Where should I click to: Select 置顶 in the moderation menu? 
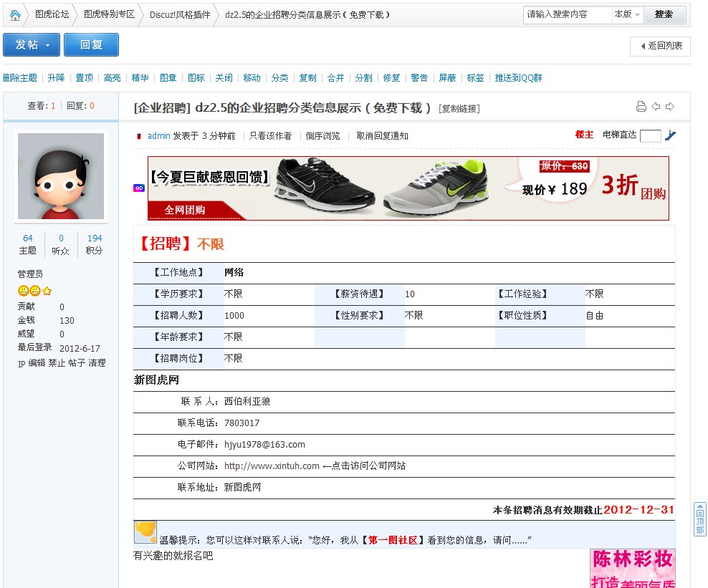tap(85, 78)
